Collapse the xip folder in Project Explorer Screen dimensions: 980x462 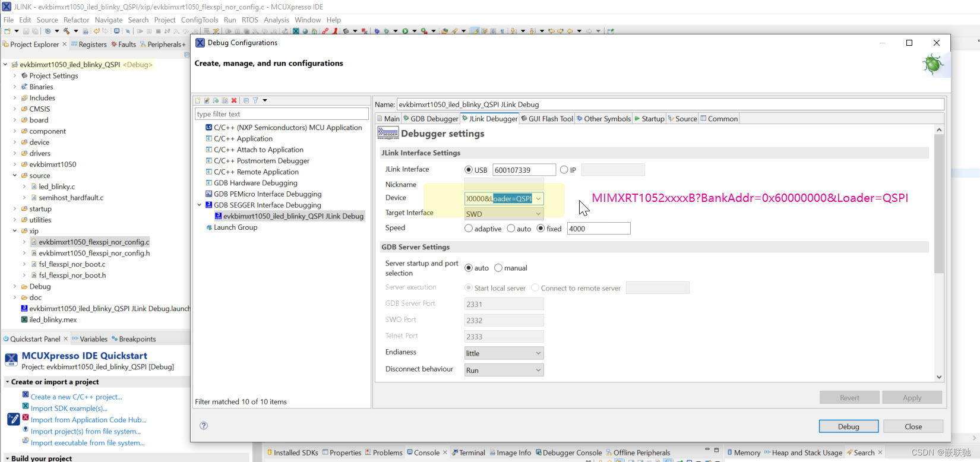pyautogui.click(x=15, y=231)
